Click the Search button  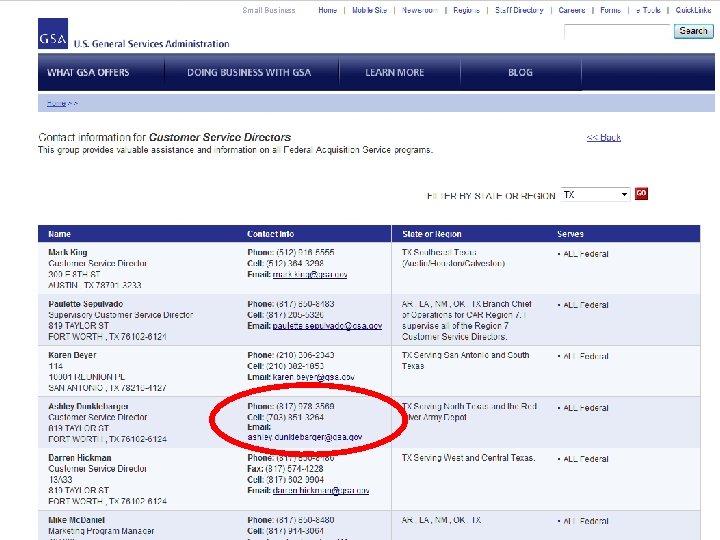coord(693,31)
